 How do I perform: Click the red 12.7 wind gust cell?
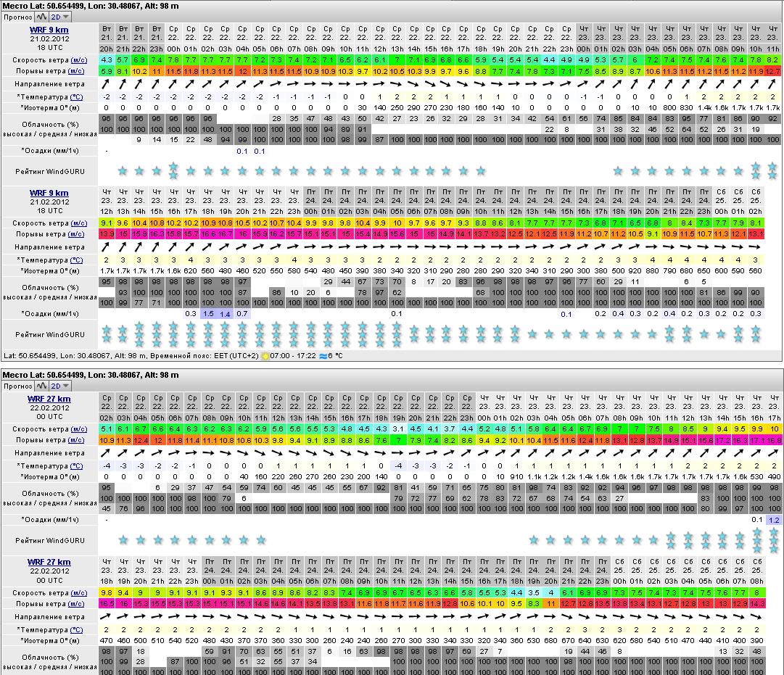(x=773, y=71)
